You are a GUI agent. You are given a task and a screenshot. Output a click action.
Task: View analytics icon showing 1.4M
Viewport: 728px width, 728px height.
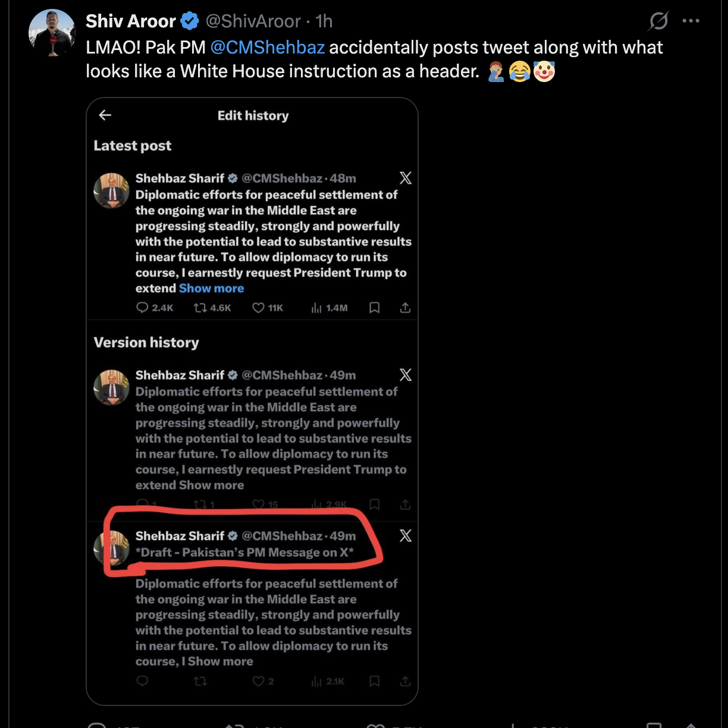pos(316,307)
